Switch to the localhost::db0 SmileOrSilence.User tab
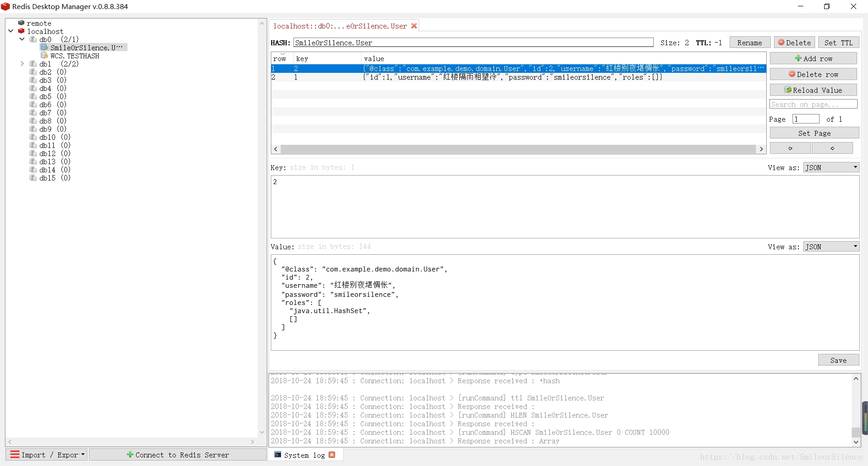 344,26
